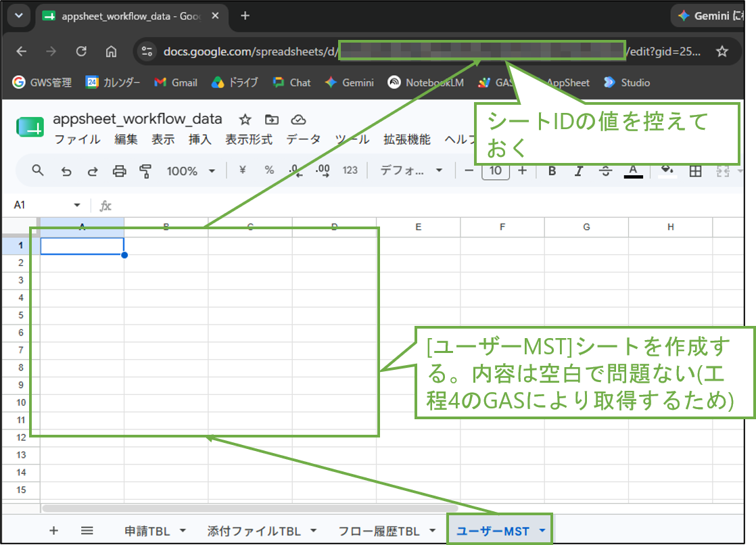
Task: Click increase decimal places icon
Action: (323, 170)
